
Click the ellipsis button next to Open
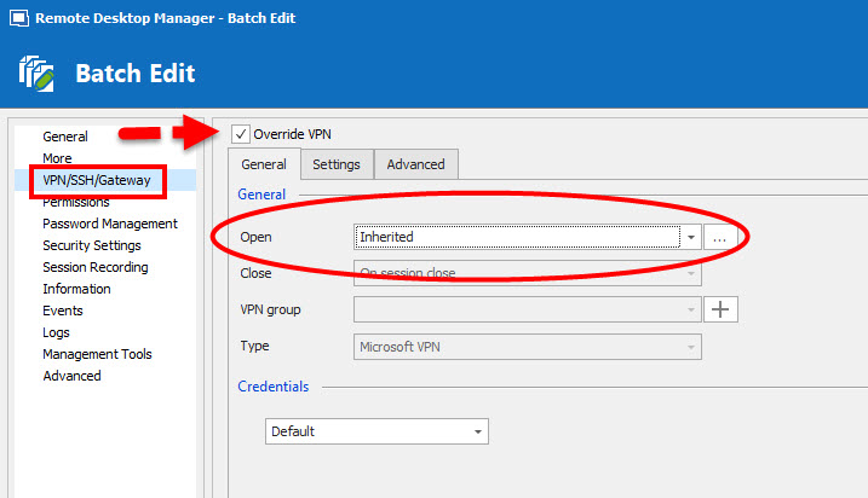(720, 237)
